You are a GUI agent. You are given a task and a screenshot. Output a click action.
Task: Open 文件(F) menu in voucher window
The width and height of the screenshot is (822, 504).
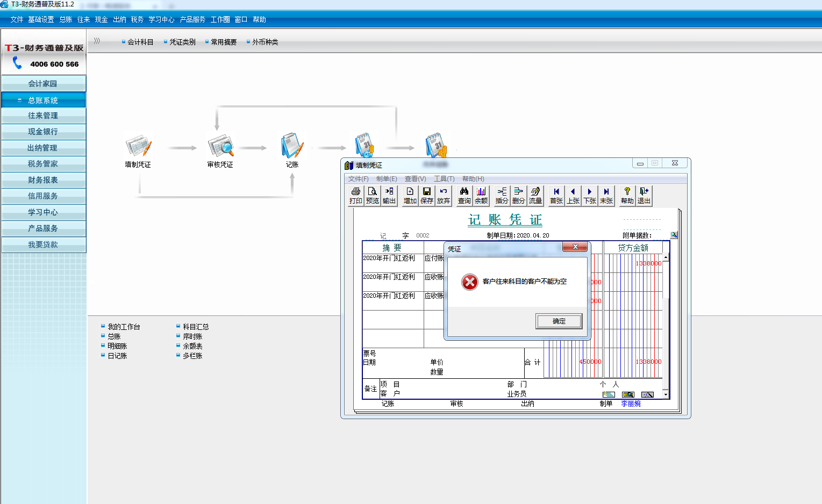coord(358,179)
